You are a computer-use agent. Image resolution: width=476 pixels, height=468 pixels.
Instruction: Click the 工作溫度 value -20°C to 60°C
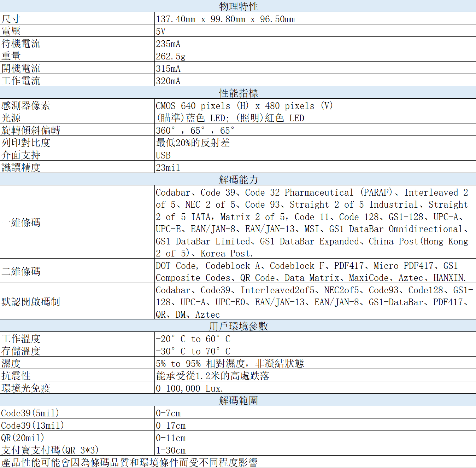(193, 339)
